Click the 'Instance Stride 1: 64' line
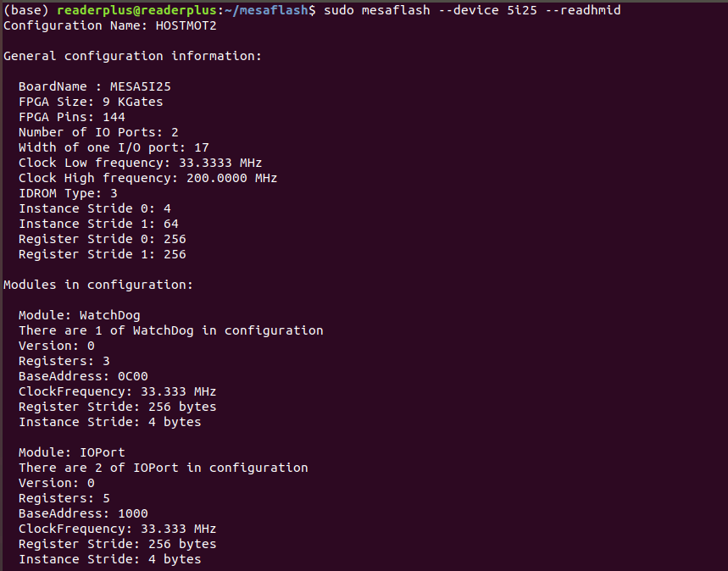 click(98, 224)
